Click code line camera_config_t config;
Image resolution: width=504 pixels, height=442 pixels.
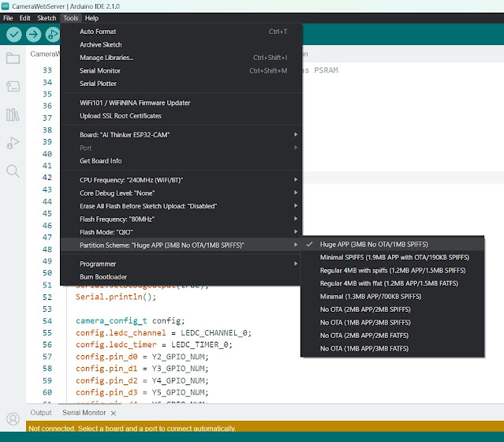[x=130, y=321]
